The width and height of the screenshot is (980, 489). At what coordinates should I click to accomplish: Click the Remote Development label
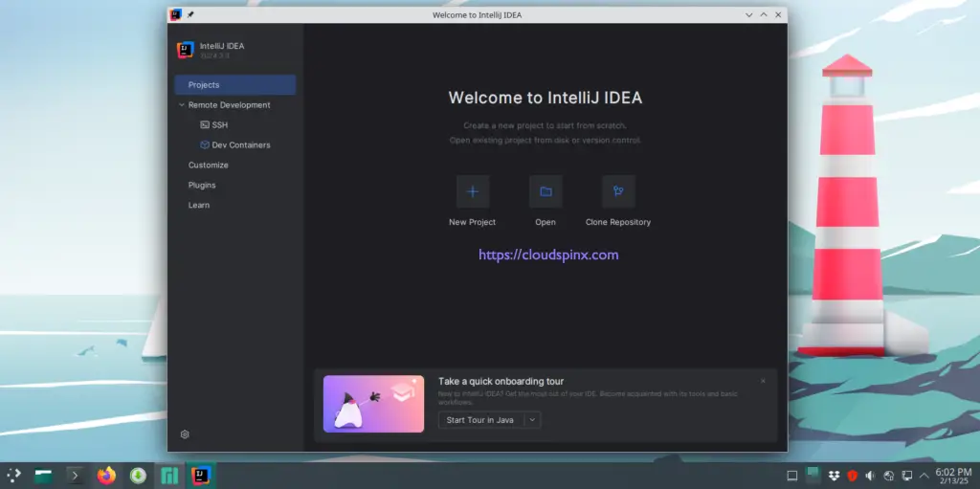coord(230,105)
